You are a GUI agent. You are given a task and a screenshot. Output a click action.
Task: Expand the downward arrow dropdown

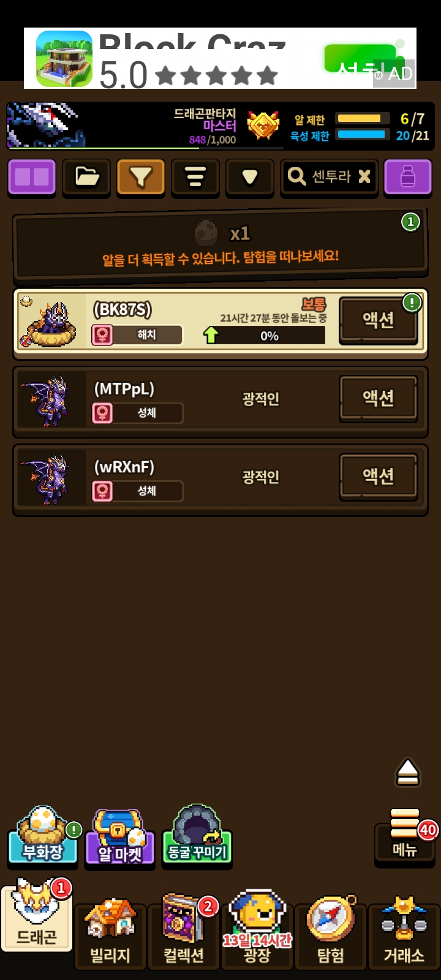tap(249, 178)
